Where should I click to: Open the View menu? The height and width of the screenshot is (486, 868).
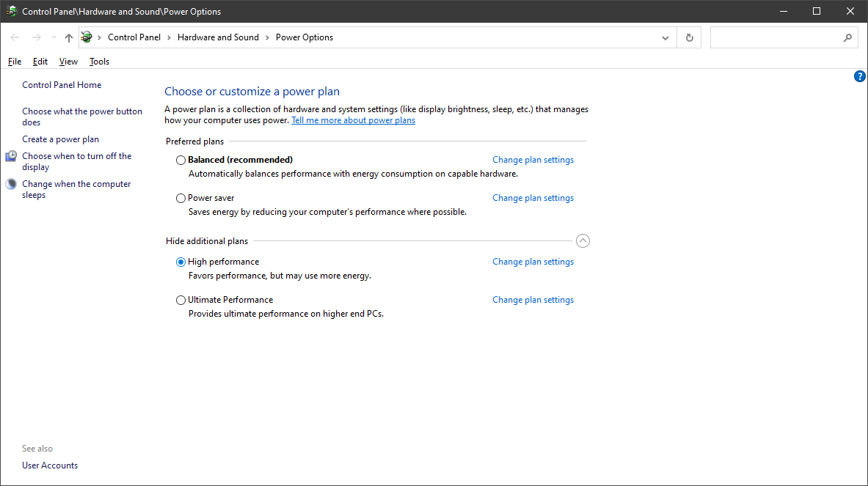(x=68, y=61)
